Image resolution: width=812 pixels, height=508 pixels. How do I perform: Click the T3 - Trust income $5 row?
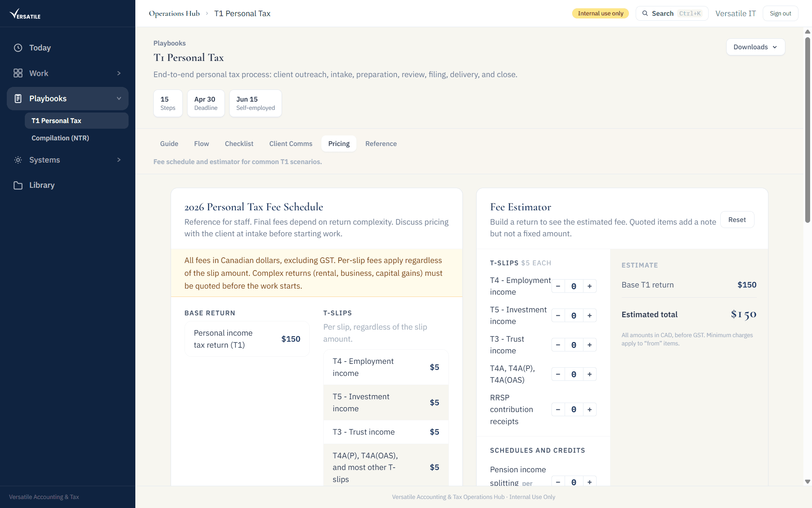tap(386, 432)
